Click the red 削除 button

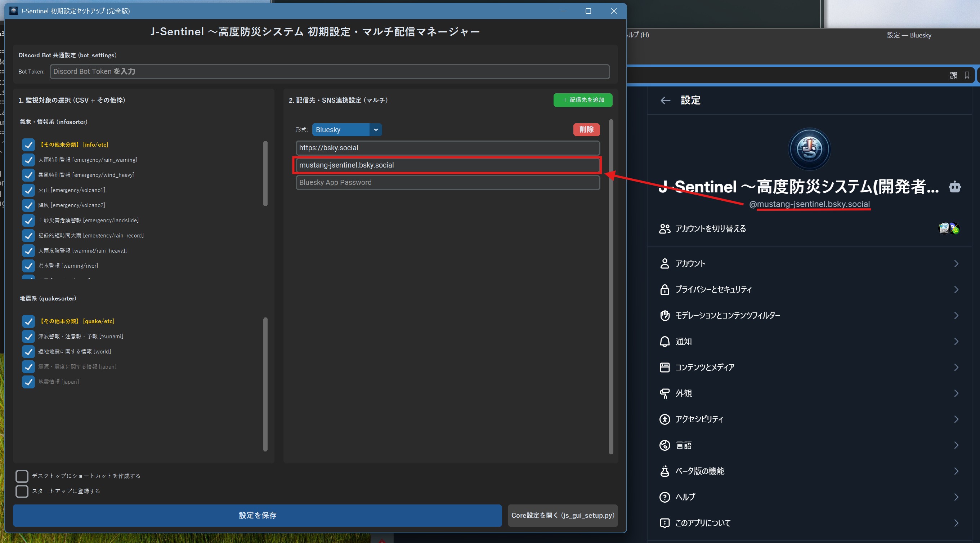586,129
